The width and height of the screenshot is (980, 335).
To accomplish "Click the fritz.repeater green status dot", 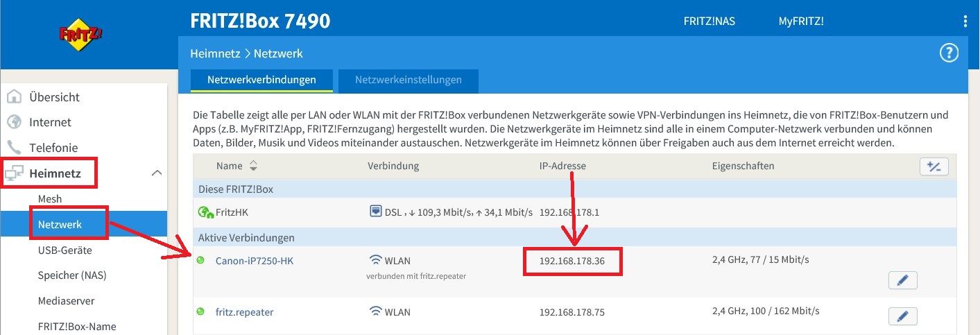I will pyautogui.click(x=201, y=312).
